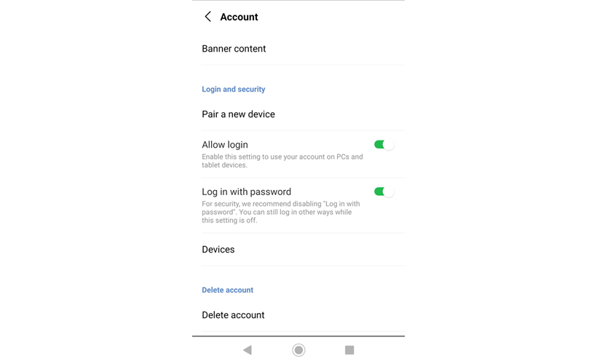
Task: Select Pair a new device
Action: click(238, 114)
